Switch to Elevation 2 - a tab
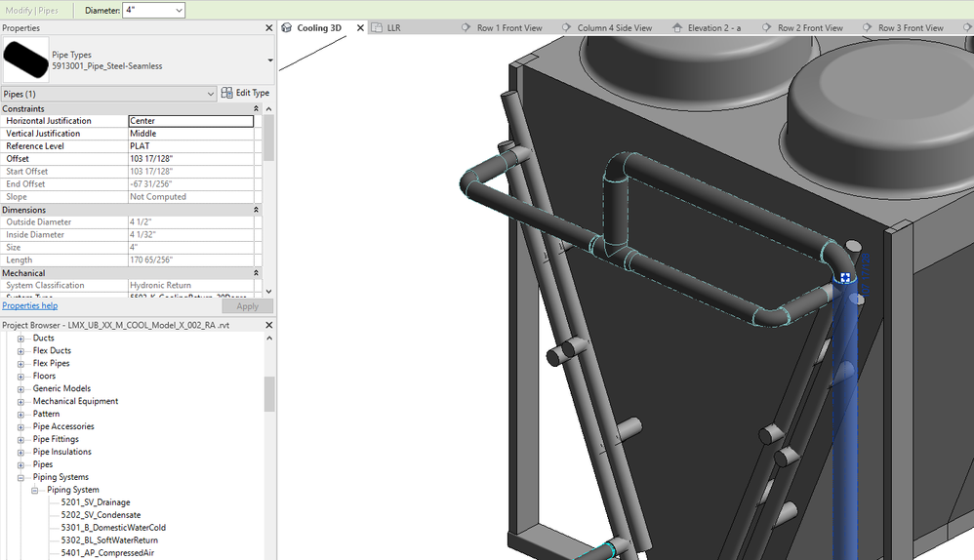This screenshot has height=560, width=974. (714, 28)
